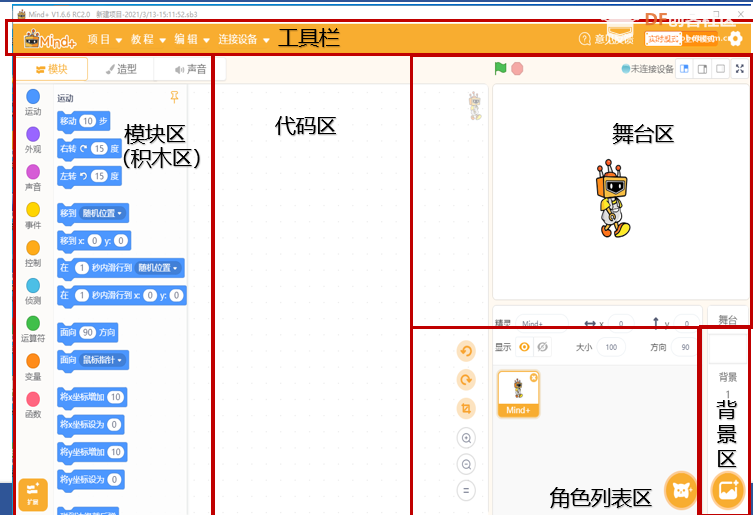This screenshot has width=753, height=515.
Task: Expand the 项目 menu arrow
Action: tap(119, 40)
